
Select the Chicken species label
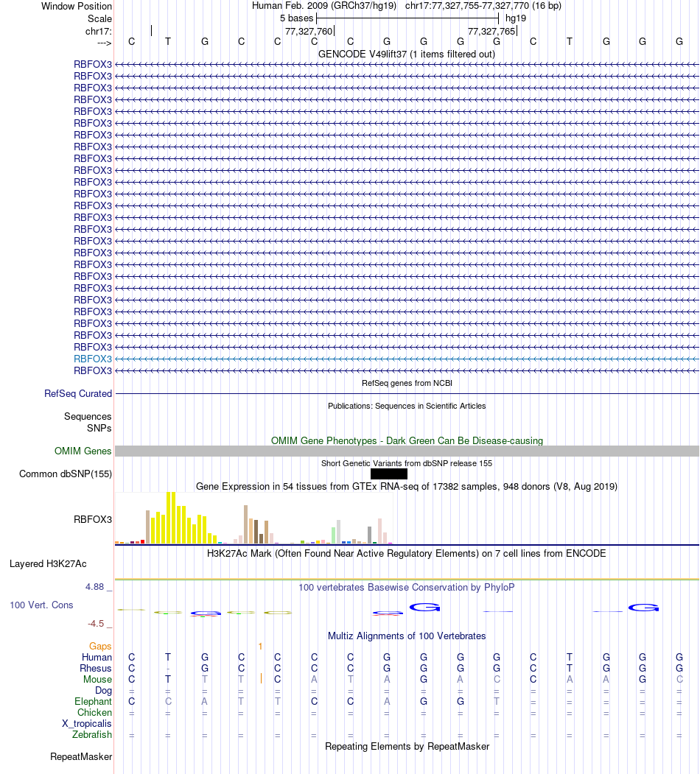point(94,712)
